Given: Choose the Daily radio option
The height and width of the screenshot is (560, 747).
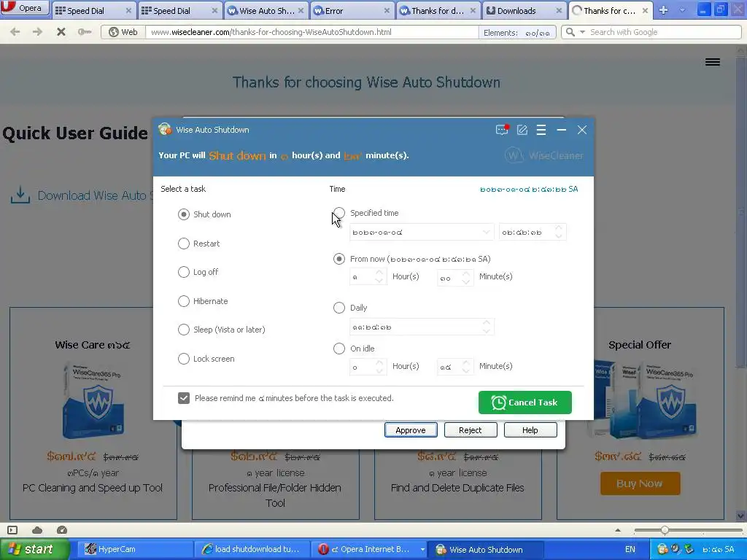Looking at the screenshot, I should pos(339,308).
